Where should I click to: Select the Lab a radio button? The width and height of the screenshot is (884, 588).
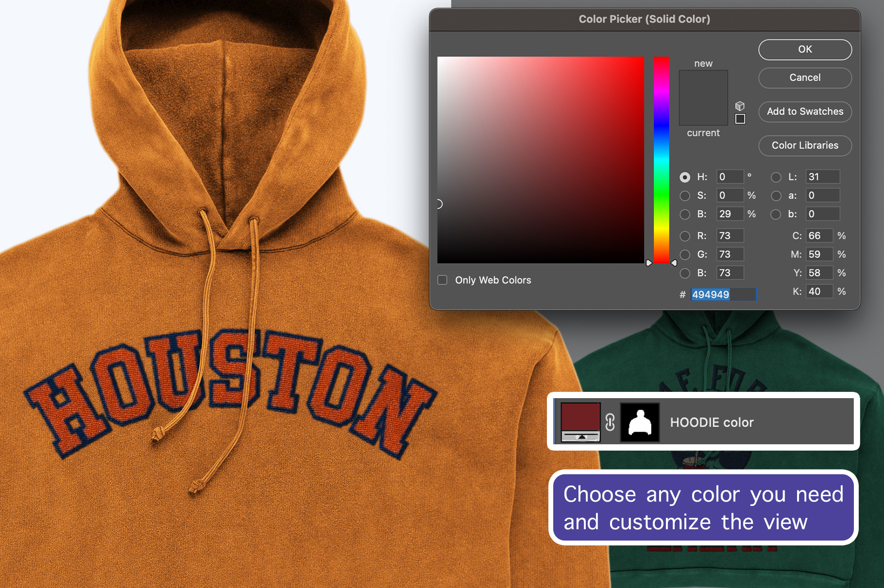[x=776, y=196]
